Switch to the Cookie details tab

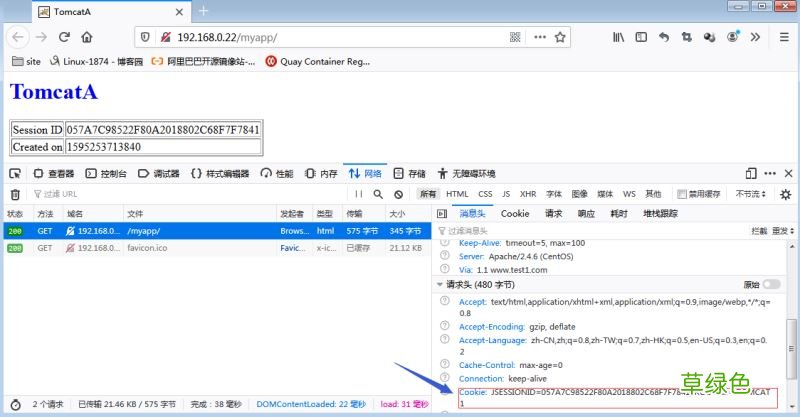(515, 214)
